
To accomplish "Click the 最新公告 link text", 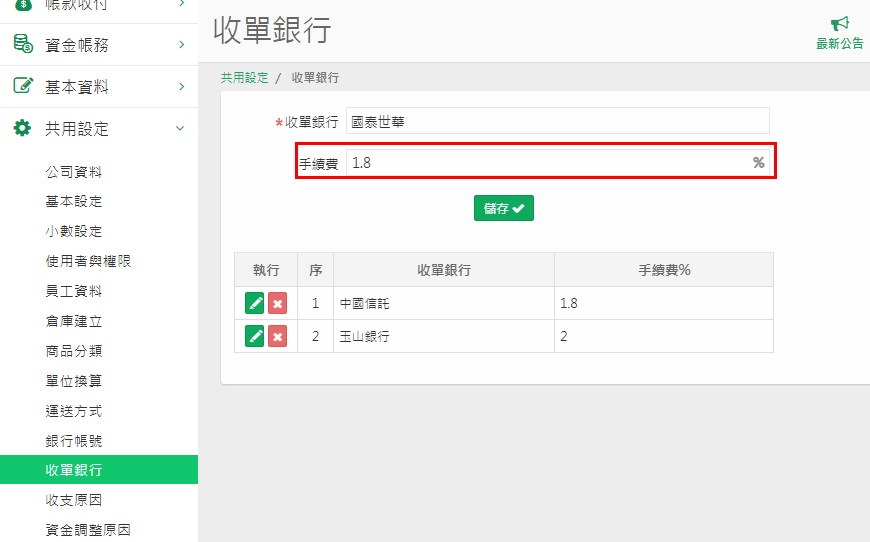I will 839,43.
